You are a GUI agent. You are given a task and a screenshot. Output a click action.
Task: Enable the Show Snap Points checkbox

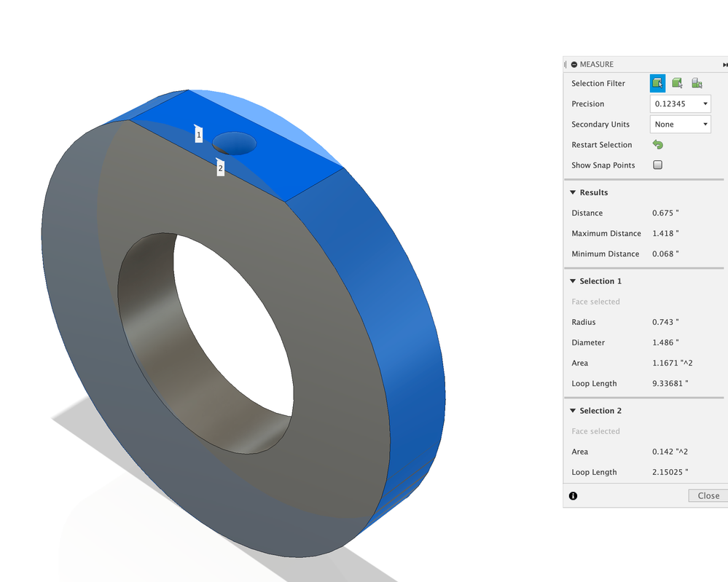click(657, 165)
